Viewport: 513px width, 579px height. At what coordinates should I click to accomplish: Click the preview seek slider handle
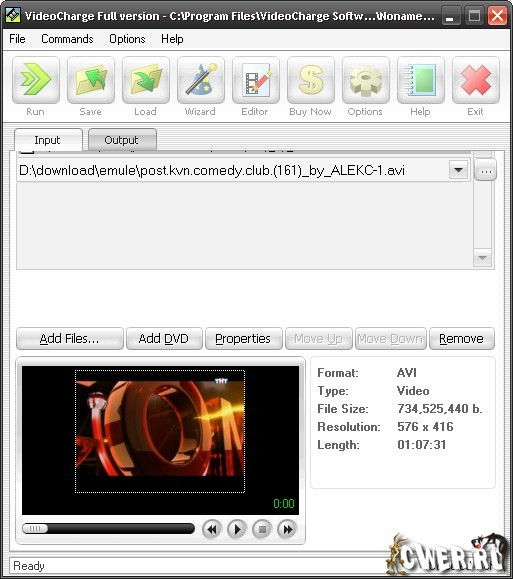[35, 529]
